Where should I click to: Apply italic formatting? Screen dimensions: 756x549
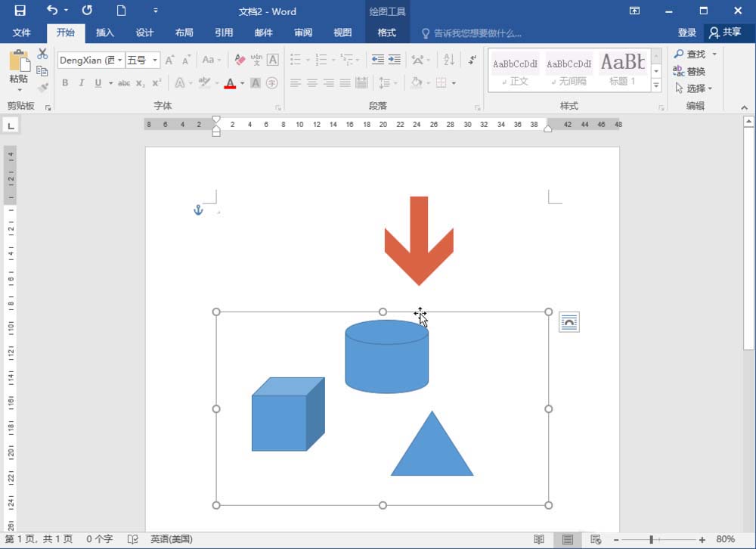tap(81, 82)
